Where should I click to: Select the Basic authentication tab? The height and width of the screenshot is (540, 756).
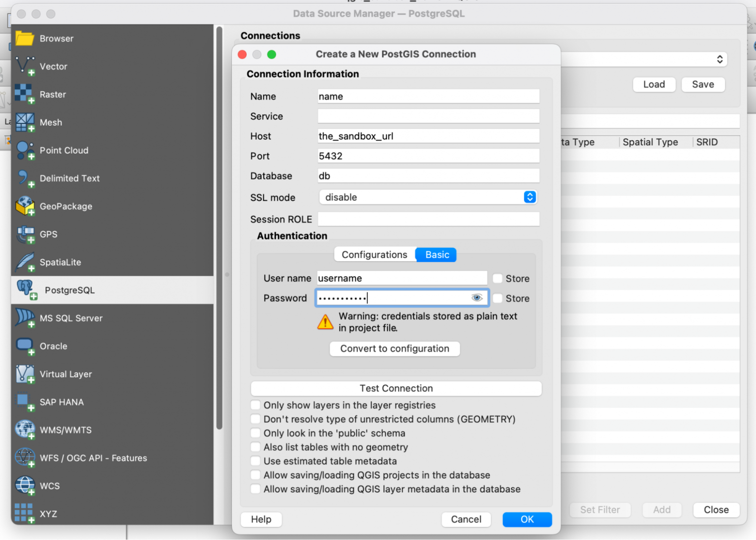(x=437, y=254)
